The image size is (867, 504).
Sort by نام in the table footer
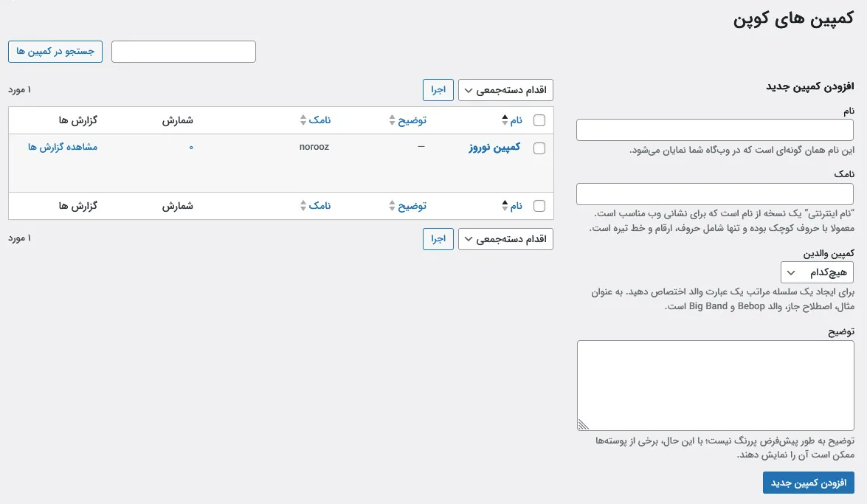[516, 206]
